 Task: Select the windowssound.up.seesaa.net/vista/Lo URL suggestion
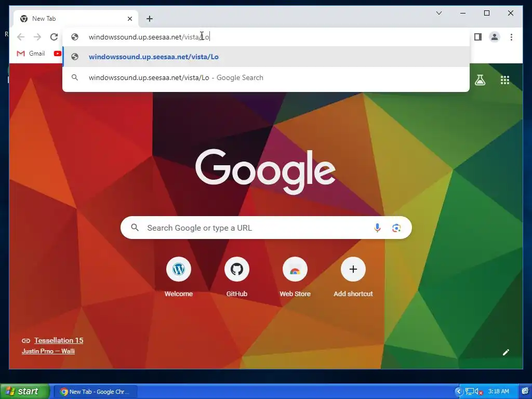(x=266, y=57)
